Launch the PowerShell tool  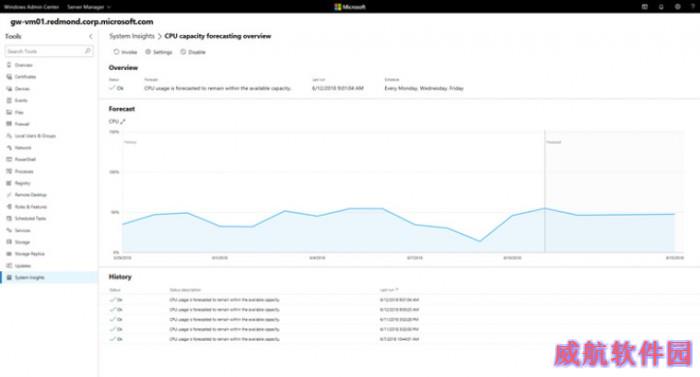(x=25, y=159)
